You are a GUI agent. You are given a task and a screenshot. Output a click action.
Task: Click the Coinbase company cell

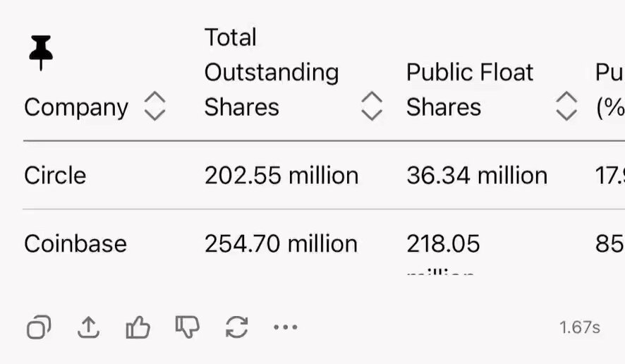[x=75, y=243]
